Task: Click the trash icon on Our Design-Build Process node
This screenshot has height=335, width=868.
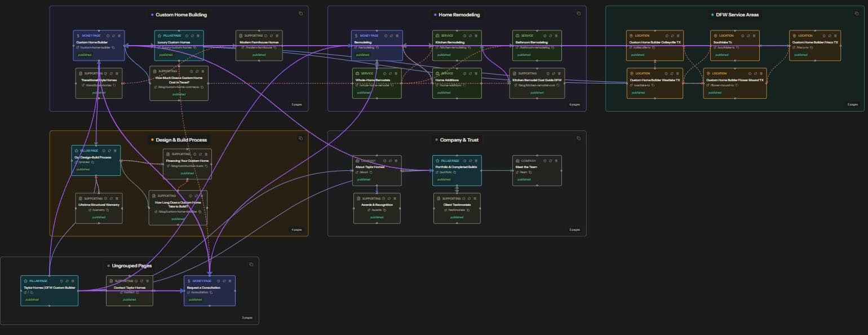Action: pyautogui.click(x=115, y=151)
